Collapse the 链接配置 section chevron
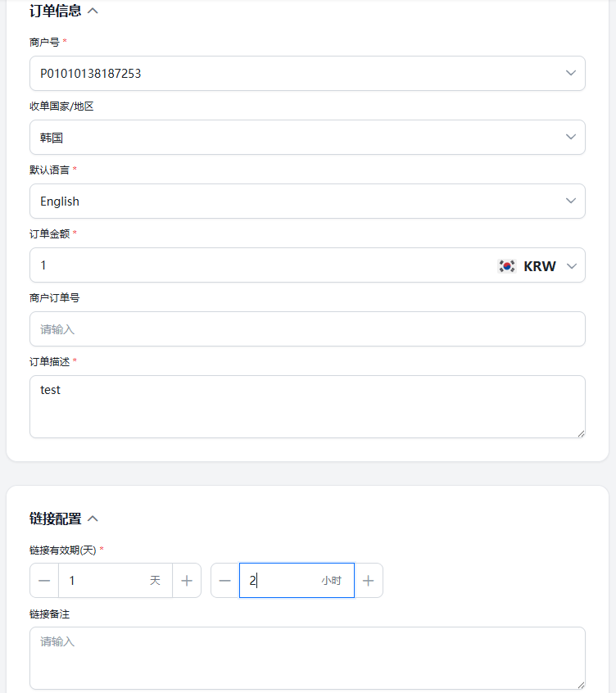The width and height of the screenshot is (616, 693). [93, 519]
